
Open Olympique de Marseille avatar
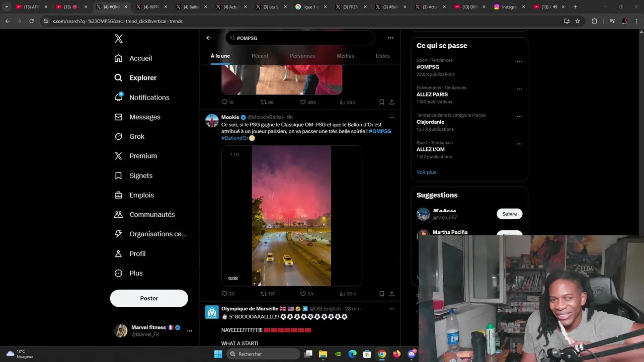(x=212, y=312)
